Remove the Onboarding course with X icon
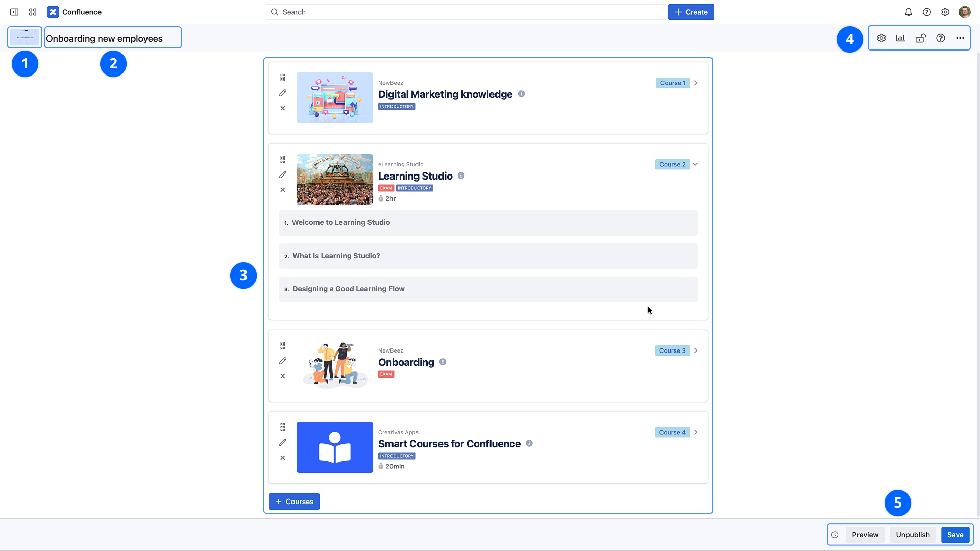980x551 pixels. (x=283, y=376)
